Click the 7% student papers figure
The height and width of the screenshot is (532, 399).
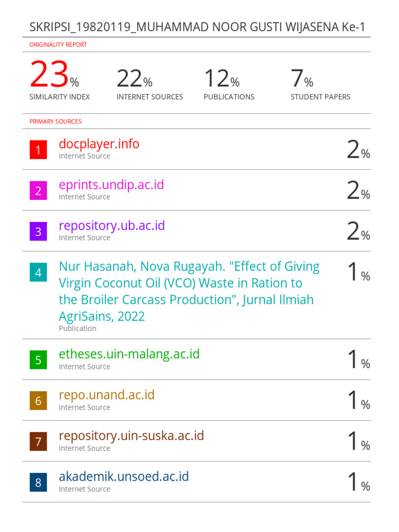coord(301,79)
